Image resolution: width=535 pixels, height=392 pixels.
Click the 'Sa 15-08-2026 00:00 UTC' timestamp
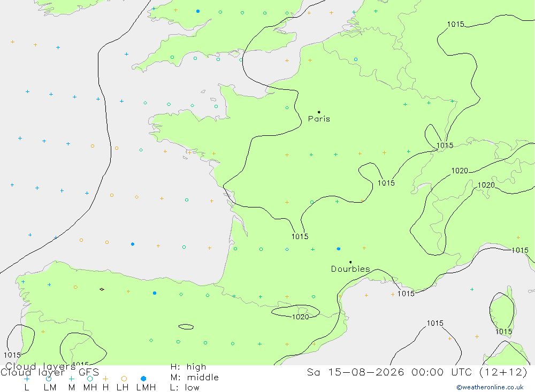coord(417,372)
